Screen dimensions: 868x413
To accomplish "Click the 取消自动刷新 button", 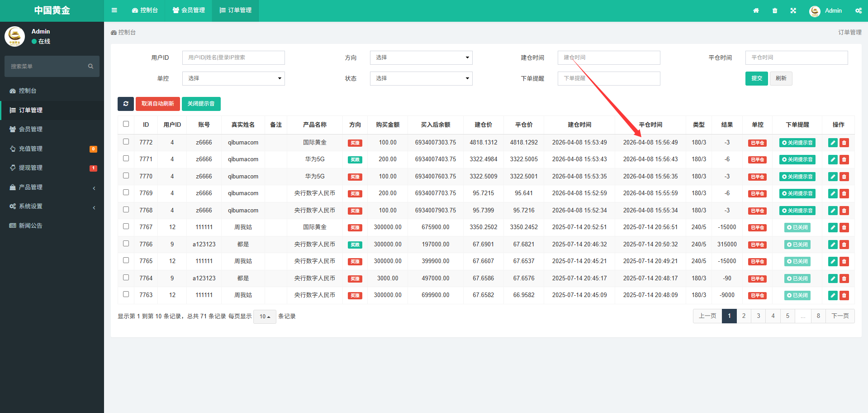I will tap(157, 104).
